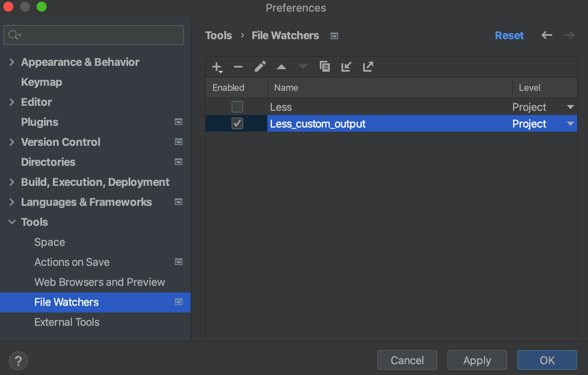Collapse the Tools section

pos(12,222)
